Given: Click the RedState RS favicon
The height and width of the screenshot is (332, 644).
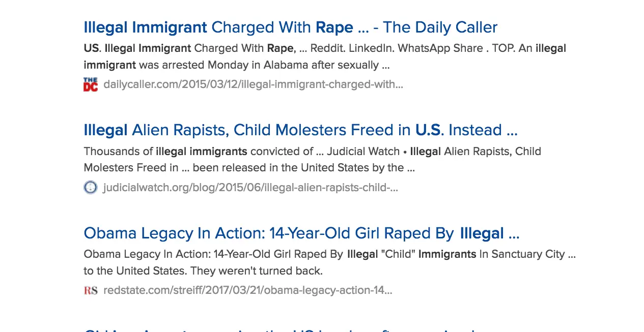Looking at the screenshot, I should point(91,290).
